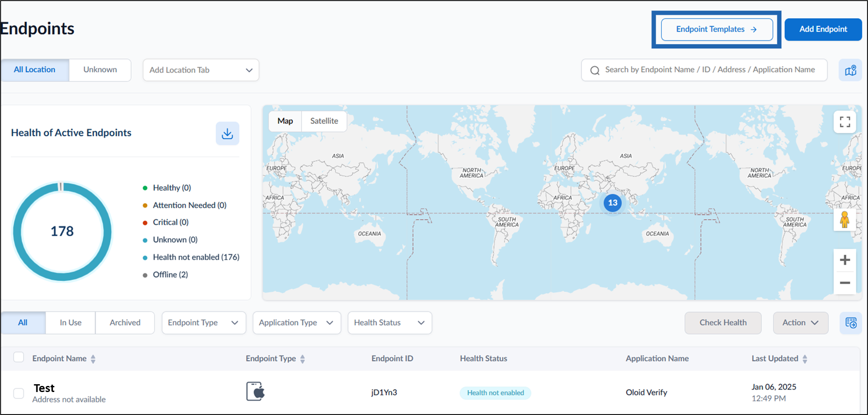The width and height of the screenshot is (868, 415).
Task: Open the Health Status filter dropdown
Action: 390,323
